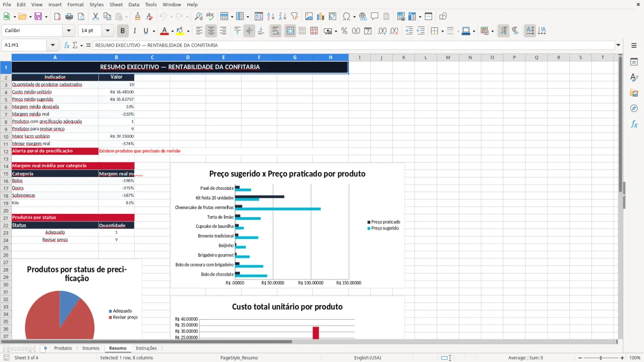Insert an image
Viewport: 644px width, 362px height.
309,17
